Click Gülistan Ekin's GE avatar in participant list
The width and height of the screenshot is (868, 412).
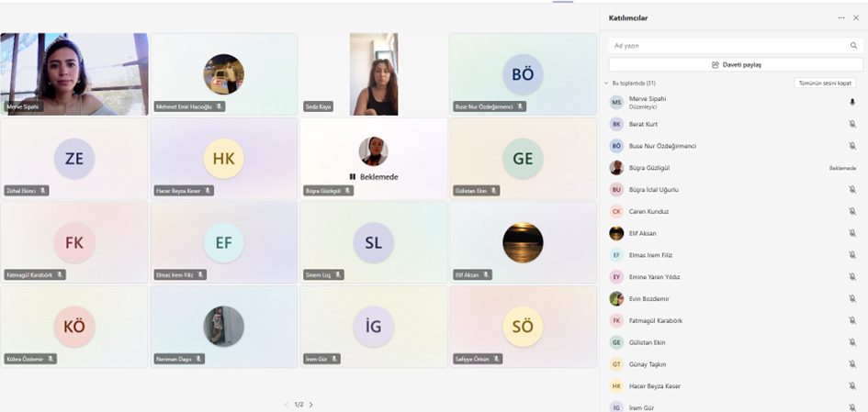click(x=616, y=342)
